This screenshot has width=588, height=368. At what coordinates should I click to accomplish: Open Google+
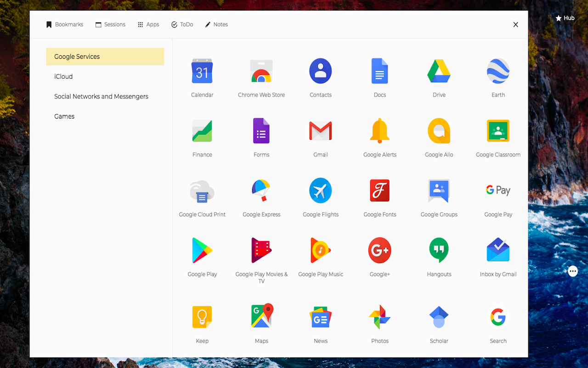tap(380, 251)
